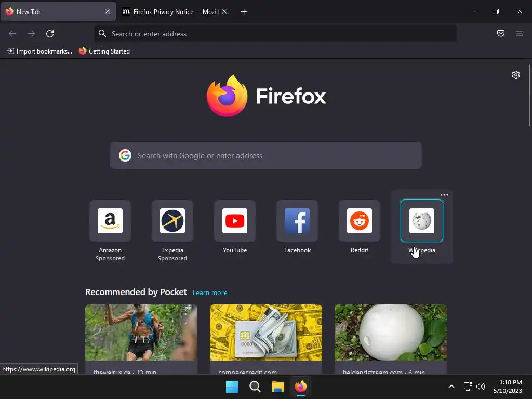Viewport: 532px width, 399px height.
Task: Open the Firefox application menu
Action: [x=520, y=33]
